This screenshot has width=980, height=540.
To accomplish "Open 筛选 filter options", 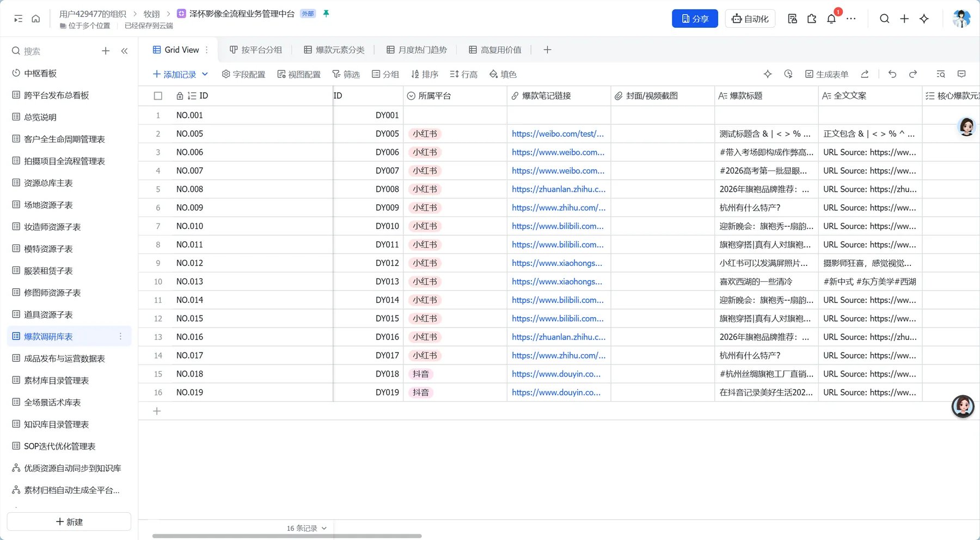I will tap(346, 74).
